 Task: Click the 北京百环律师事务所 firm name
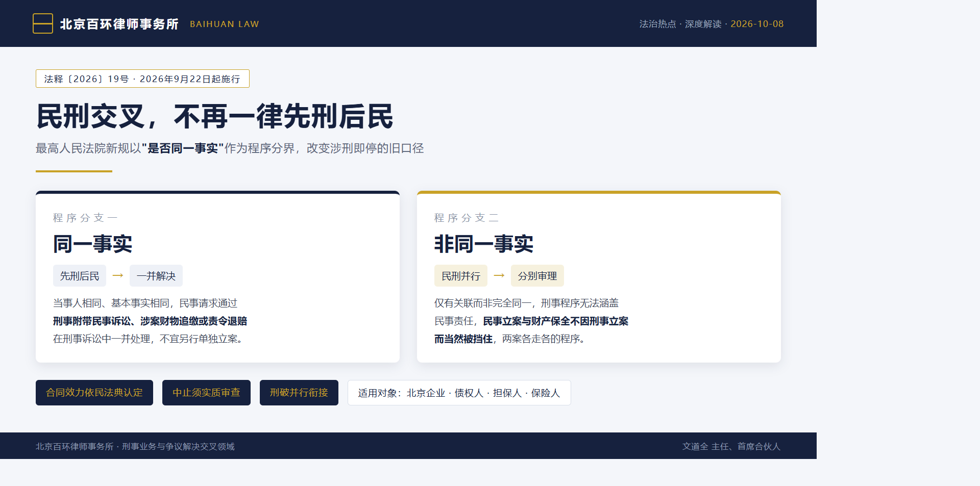coord(119,24)
